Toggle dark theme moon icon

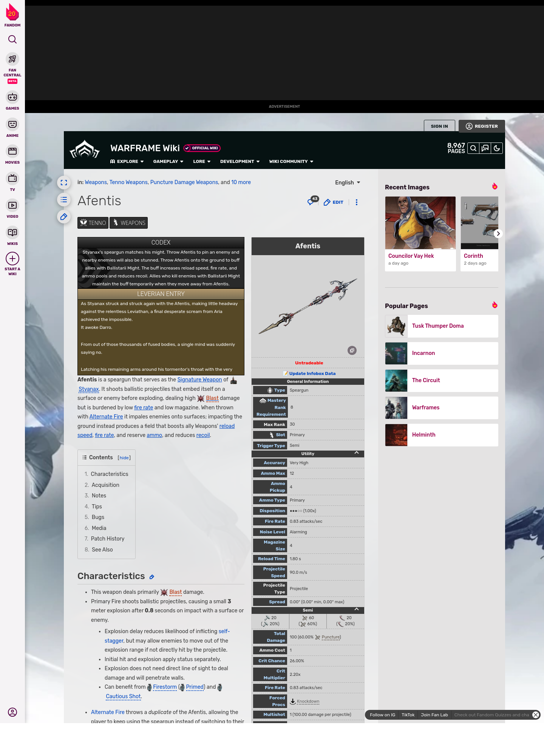pos(497,148)
